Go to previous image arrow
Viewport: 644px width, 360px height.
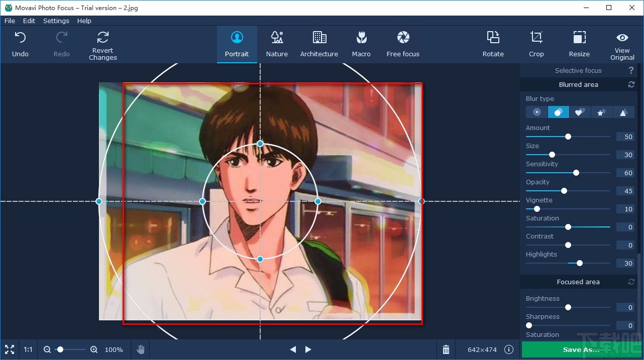click(293, 349)
